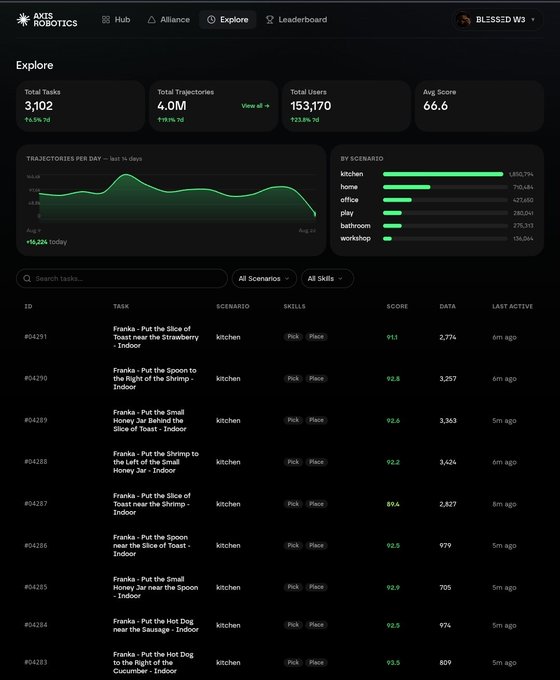560x680 pixels.
Task: Click the Pick skill tag in row #04288
Action: click(x=293, y=462)
